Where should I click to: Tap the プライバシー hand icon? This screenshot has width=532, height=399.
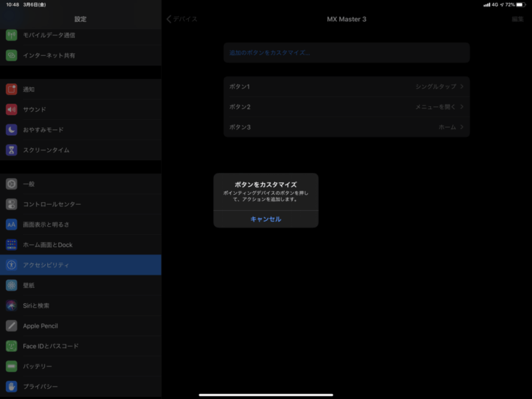click(x=11, y=386)
